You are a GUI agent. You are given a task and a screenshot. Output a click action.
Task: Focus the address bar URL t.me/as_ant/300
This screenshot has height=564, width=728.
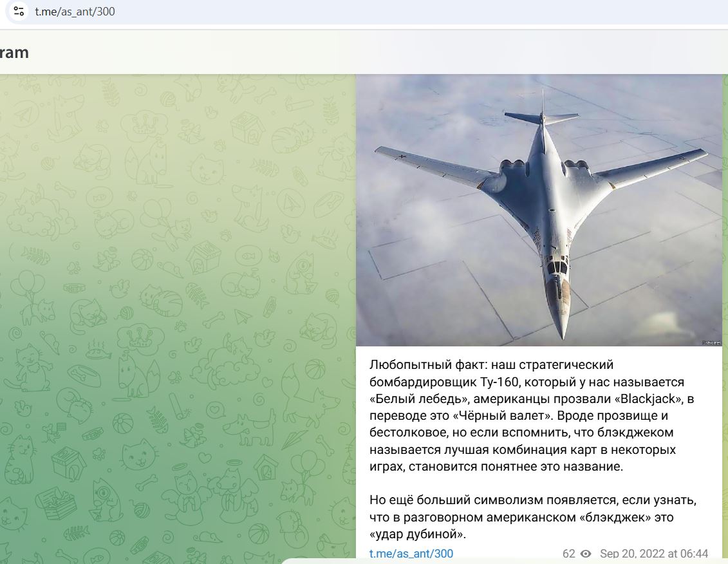tap(75, 11)
